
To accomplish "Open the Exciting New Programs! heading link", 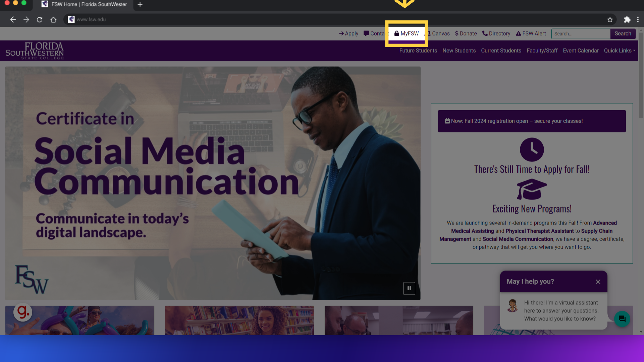I will pyautogui.click(x=532, y=209).
